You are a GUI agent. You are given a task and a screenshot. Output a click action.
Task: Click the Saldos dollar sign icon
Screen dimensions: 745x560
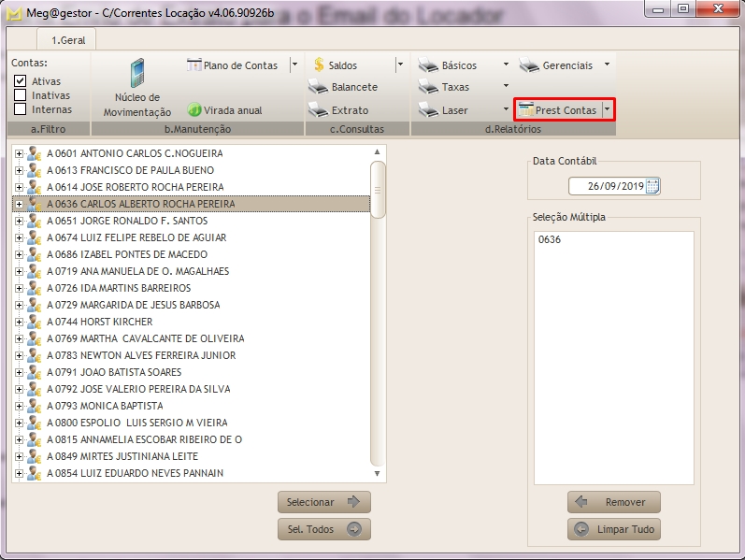319,65
